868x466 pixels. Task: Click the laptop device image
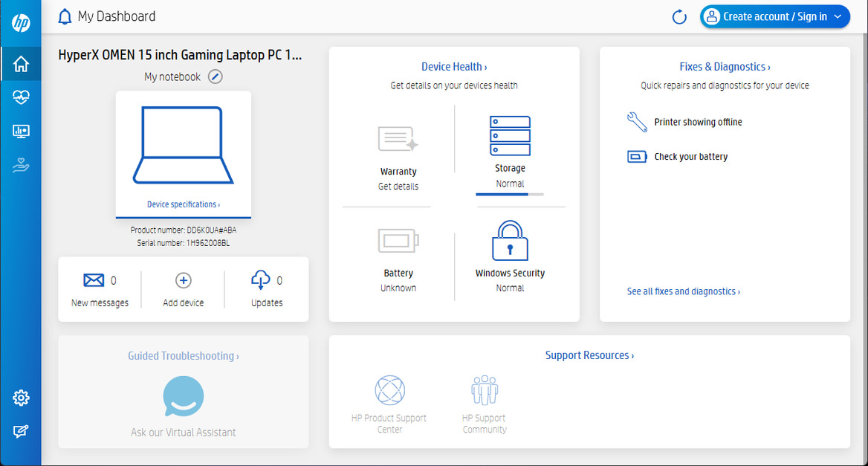point(184,145)
